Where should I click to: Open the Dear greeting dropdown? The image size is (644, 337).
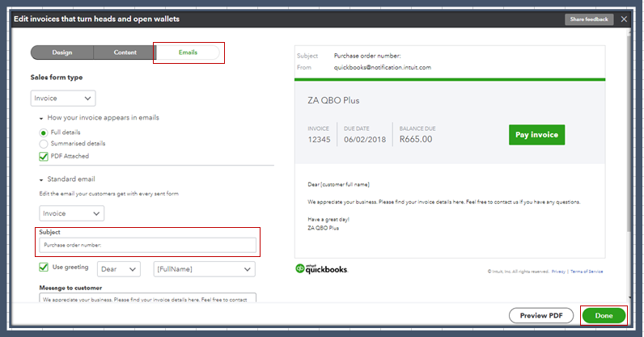click(x=119, y=268)
